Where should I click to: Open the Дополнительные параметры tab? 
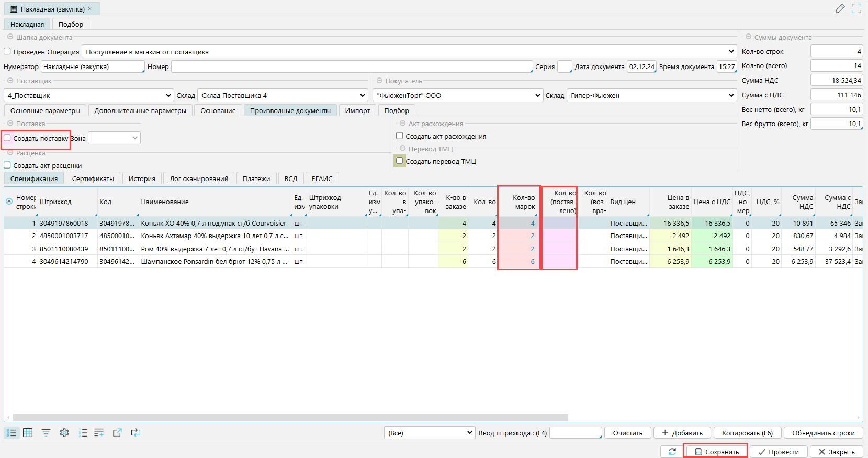point(140,110)
